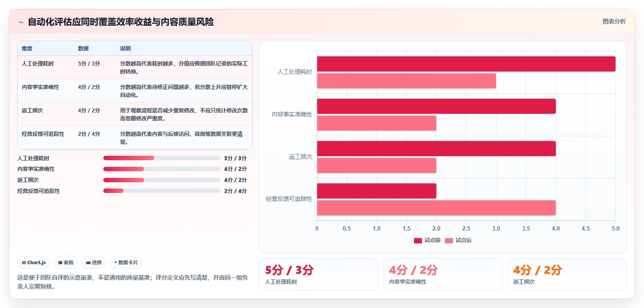Click the 2分 / 4分 table cell
The height and width of the screenshot is (308, 644).
(x=89, y=134)
